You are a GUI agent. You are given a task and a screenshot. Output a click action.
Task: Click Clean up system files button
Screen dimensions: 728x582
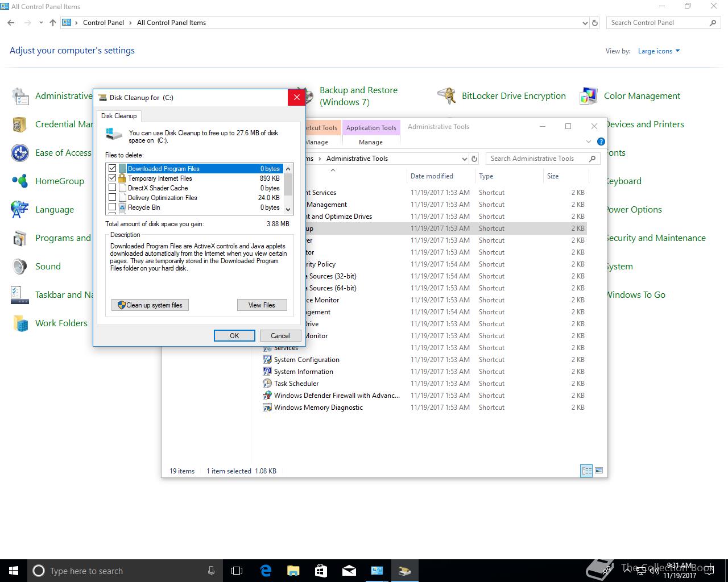coord(150,305)
